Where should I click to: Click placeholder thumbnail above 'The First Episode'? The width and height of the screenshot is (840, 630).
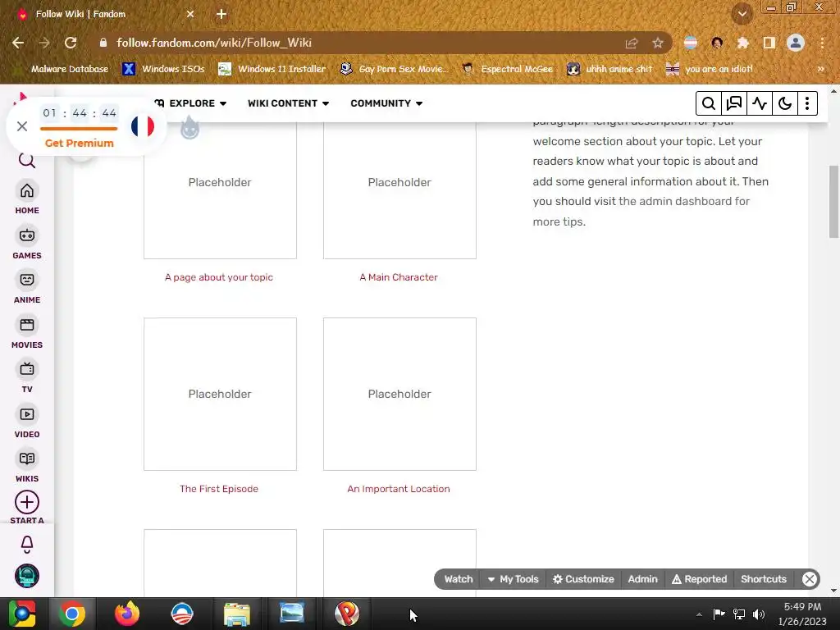click(220, 395)
